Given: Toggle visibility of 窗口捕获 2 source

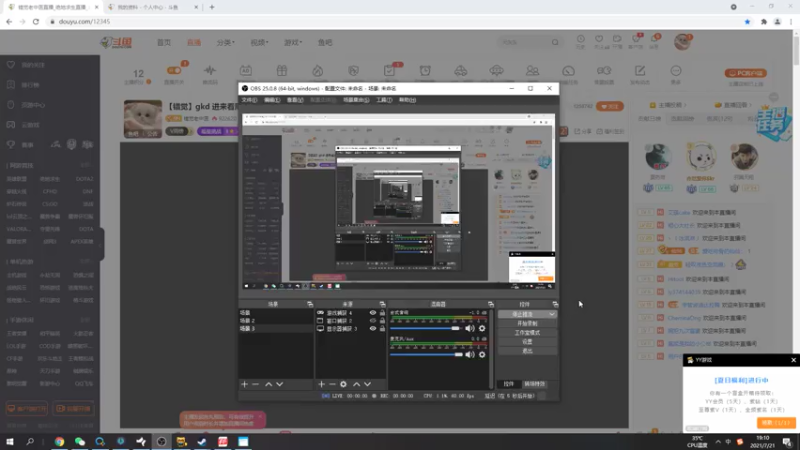Looking at the screenshot, I should [373, 321].
